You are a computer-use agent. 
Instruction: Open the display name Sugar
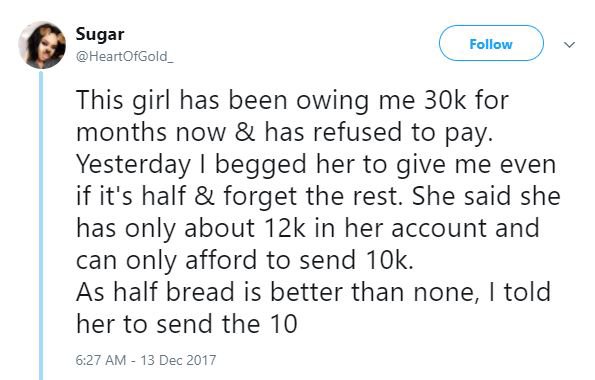pyautogui.click(x=100, y=34)
